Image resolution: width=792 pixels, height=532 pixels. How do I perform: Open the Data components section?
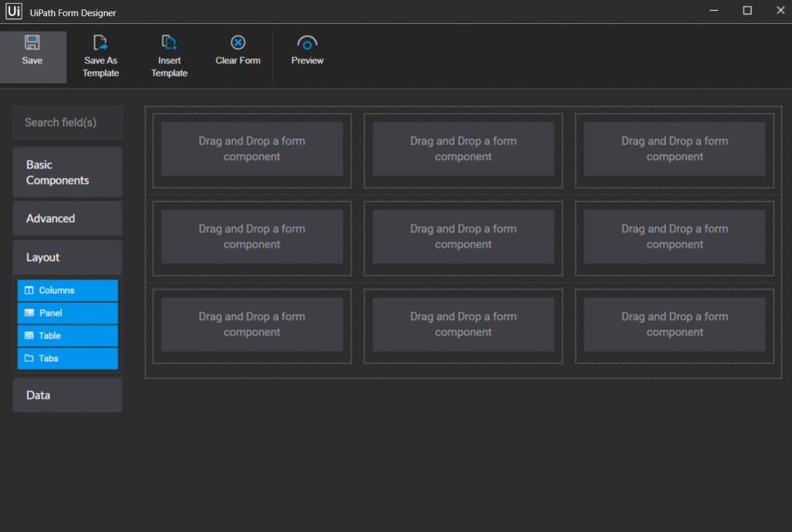click(x=67, y=395)
